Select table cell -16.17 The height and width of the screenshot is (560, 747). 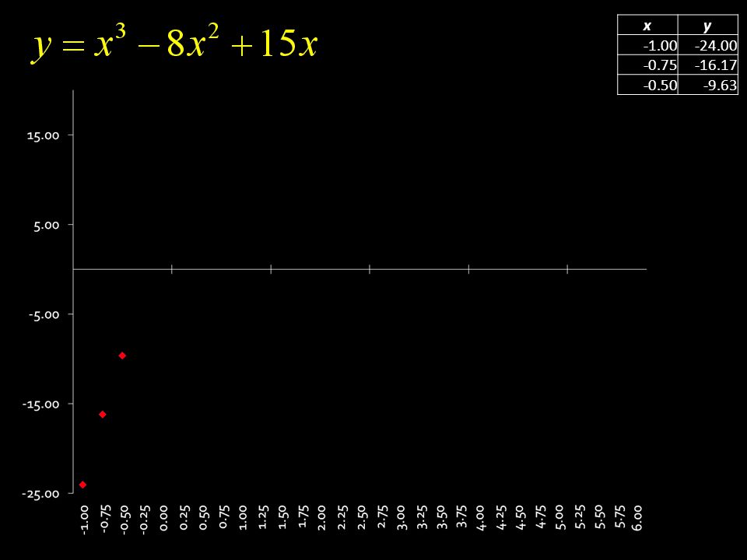click(707, 65)
